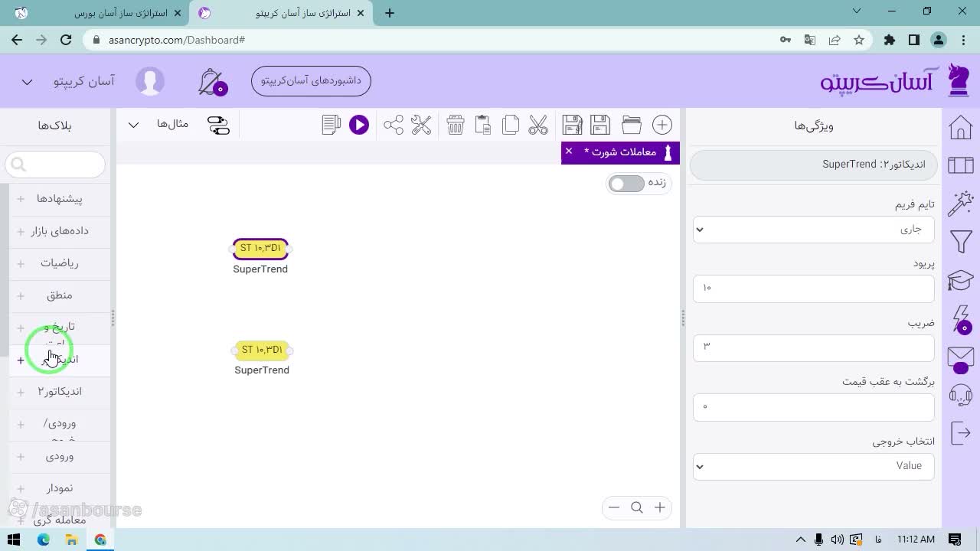The height and width of the screenshot is (551, 980).
Task: Click the open folder icon
Action: 632,125
